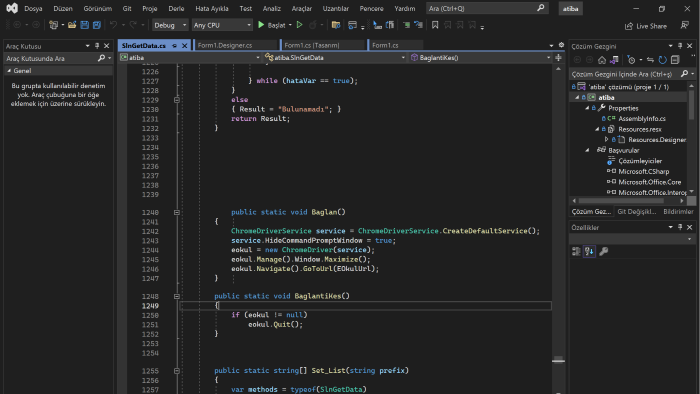The image size is (700, 394).
Task: Select Microsoft.CSharp reference
Action: coord(643,171)
